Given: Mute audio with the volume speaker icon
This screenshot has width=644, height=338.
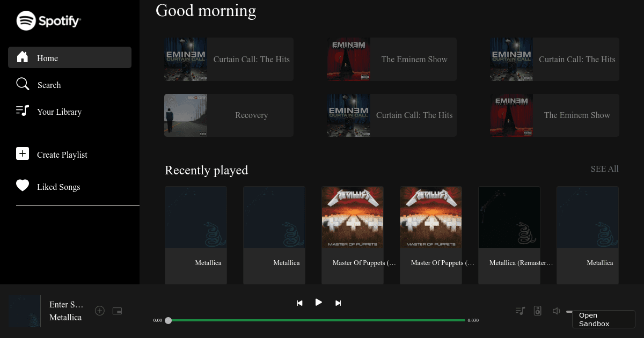Looking at the screenshot, I should (x=556, y=311).
